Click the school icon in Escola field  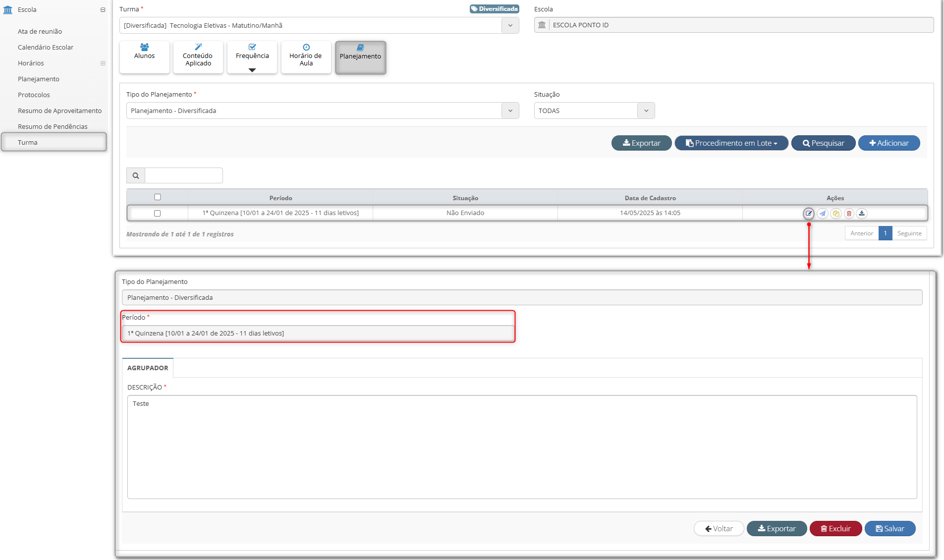click(x=542, y=25)
